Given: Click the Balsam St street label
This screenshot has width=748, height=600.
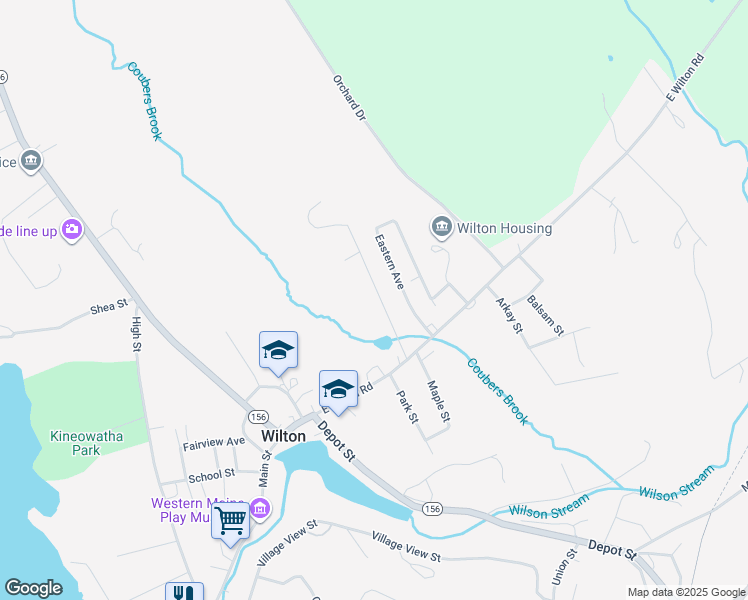Looking at the screenshot, I should pos(545,315).
